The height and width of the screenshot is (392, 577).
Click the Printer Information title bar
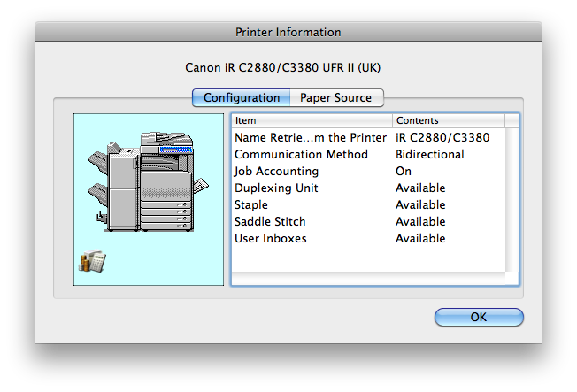288,32
